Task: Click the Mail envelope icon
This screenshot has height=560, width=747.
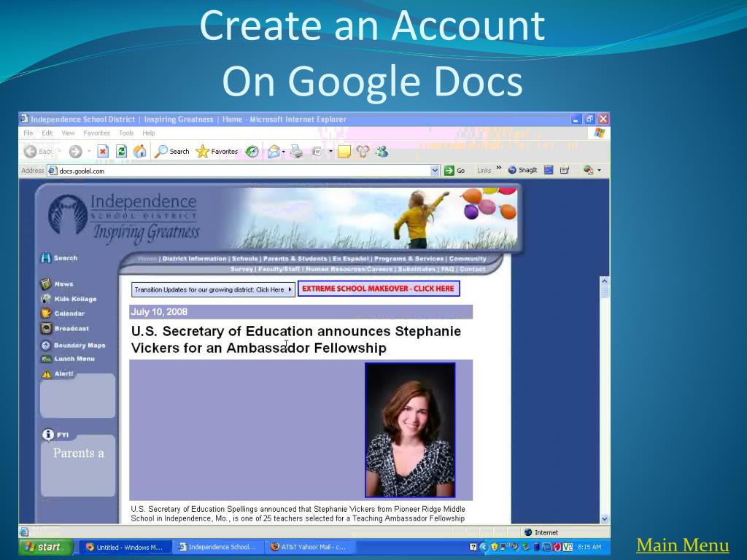Action: (274, 152)
